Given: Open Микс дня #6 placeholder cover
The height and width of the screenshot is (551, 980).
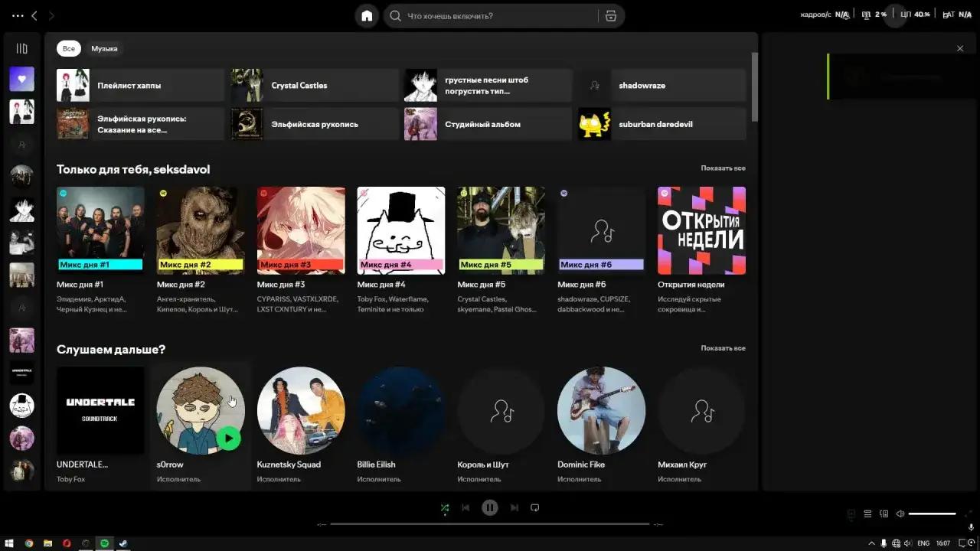Looking at the screenshot, I should pos(602,230).
